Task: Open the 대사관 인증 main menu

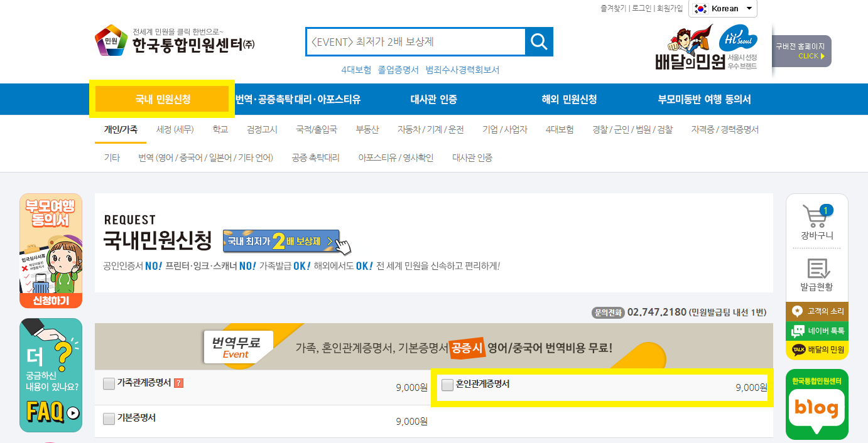Action: pos(433,99)
